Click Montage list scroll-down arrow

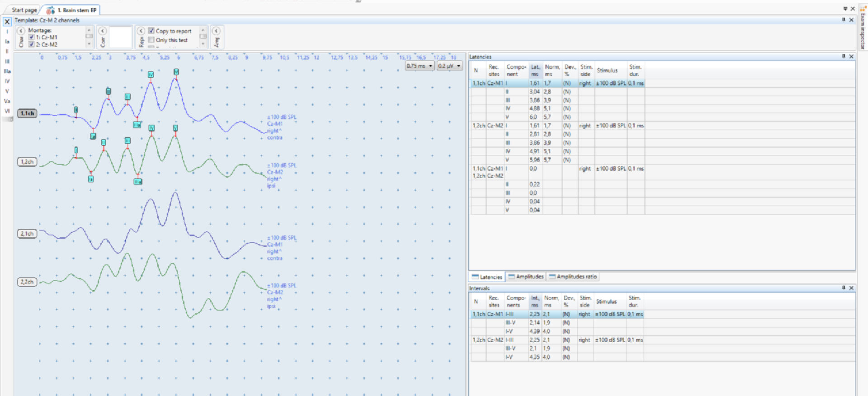pos(89,44)
